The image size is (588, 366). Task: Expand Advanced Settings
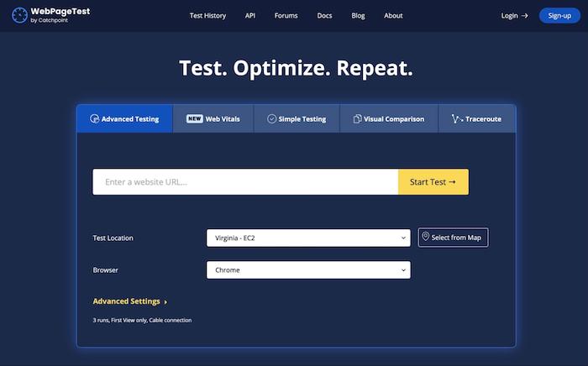point(129,301)
